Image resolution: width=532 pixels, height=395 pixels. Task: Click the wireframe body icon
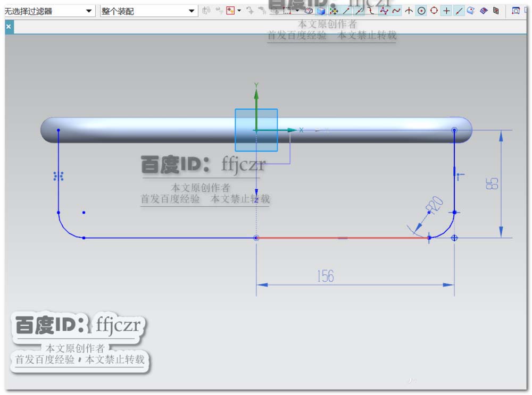(x=309, y=11)
